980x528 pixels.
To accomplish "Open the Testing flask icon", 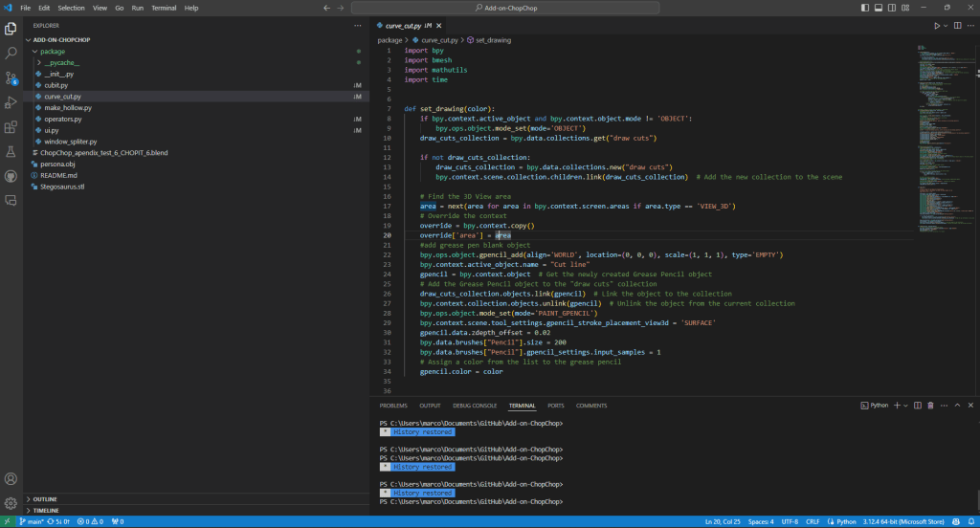I will [11, 152].
